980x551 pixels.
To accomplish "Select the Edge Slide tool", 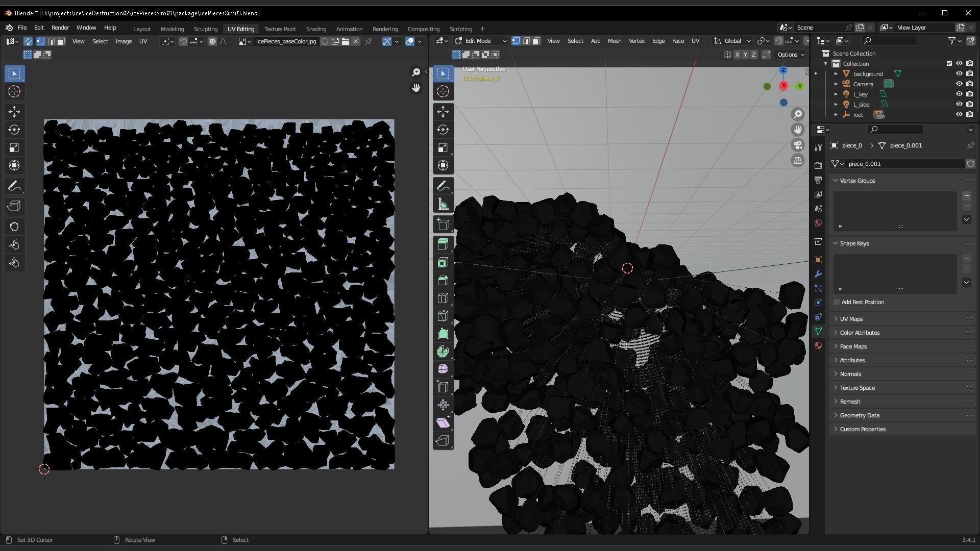I will pyautogui.click(x=443, y=387).
